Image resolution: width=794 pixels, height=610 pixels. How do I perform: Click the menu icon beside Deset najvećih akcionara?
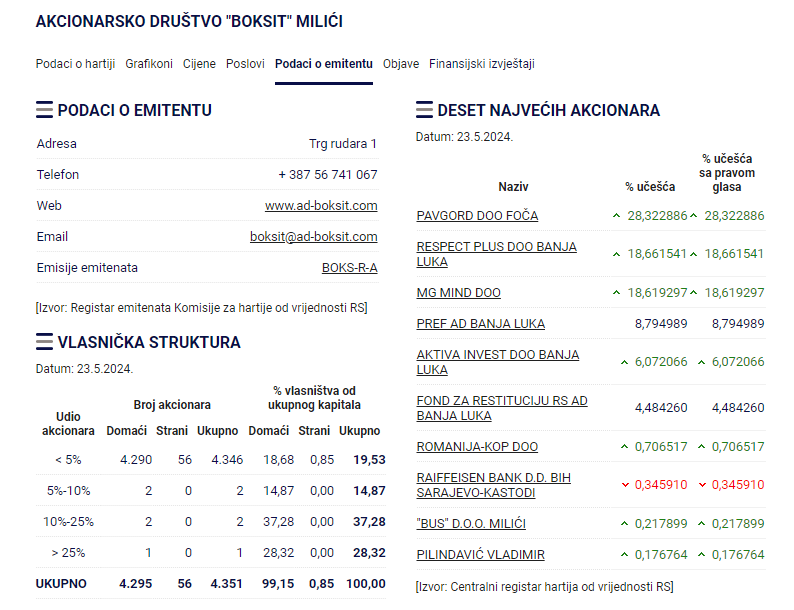424,110
